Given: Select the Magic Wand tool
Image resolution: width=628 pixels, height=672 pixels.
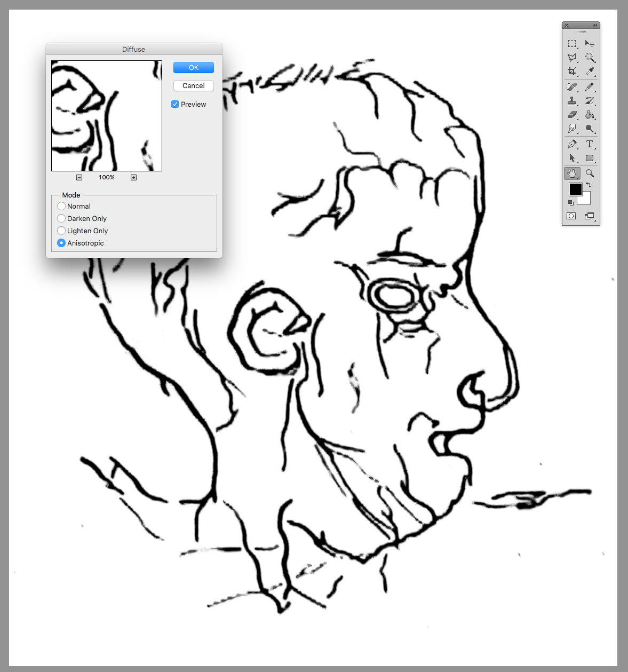Looking at the screenshot, I should pyautogui.click(x=590, y=58).
